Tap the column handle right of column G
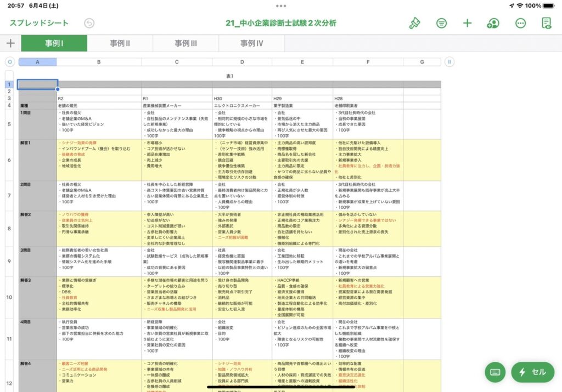562x392 pixels. click(449, 62)
